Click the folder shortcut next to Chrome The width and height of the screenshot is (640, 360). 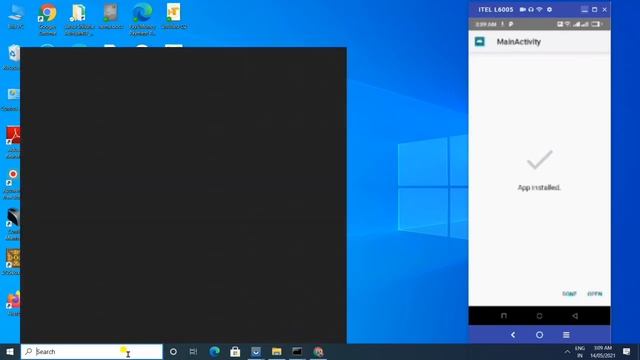tap(79, 19)
